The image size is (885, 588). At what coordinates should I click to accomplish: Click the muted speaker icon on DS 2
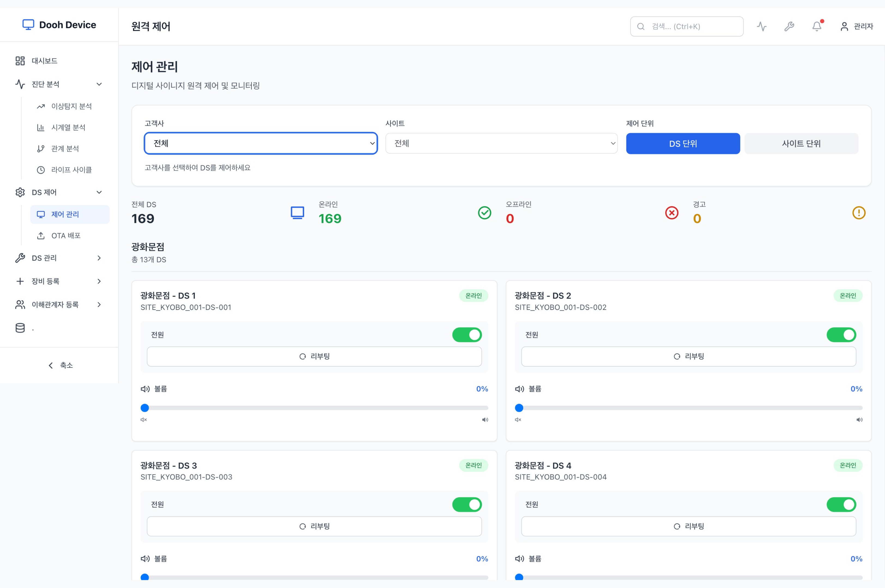518,419
